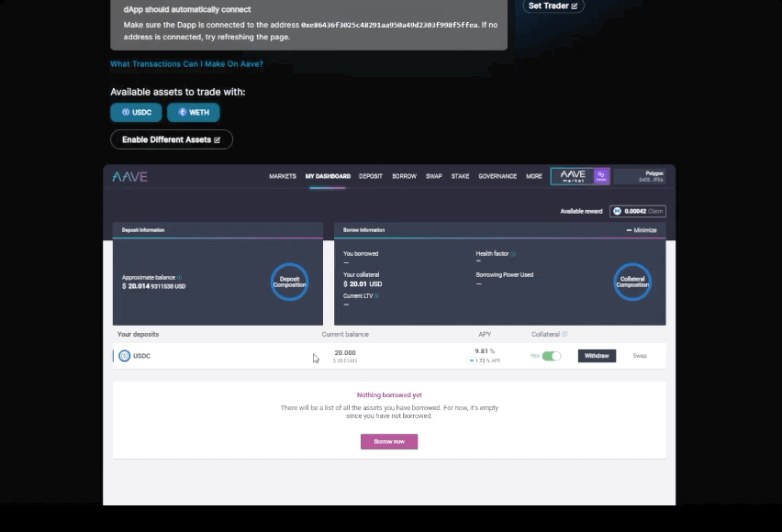Click the Set Trader button
The width and height of the screenshot is (782, 532).
(x=553, y=6)
